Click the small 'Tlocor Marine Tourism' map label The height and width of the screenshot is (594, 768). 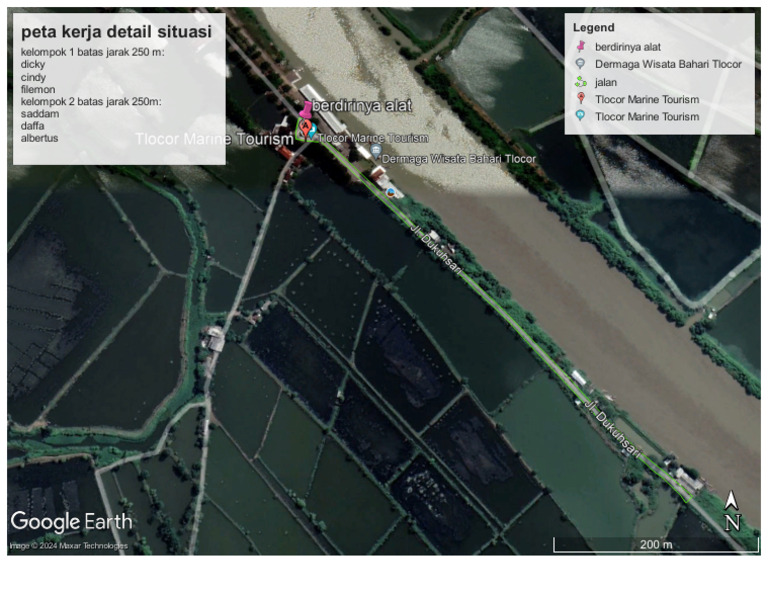click(374, 138)
